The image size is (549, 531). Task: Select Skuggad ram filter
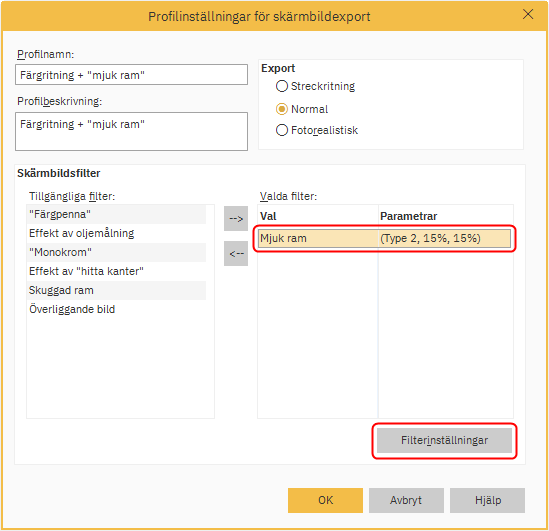(x=116, y=290)
